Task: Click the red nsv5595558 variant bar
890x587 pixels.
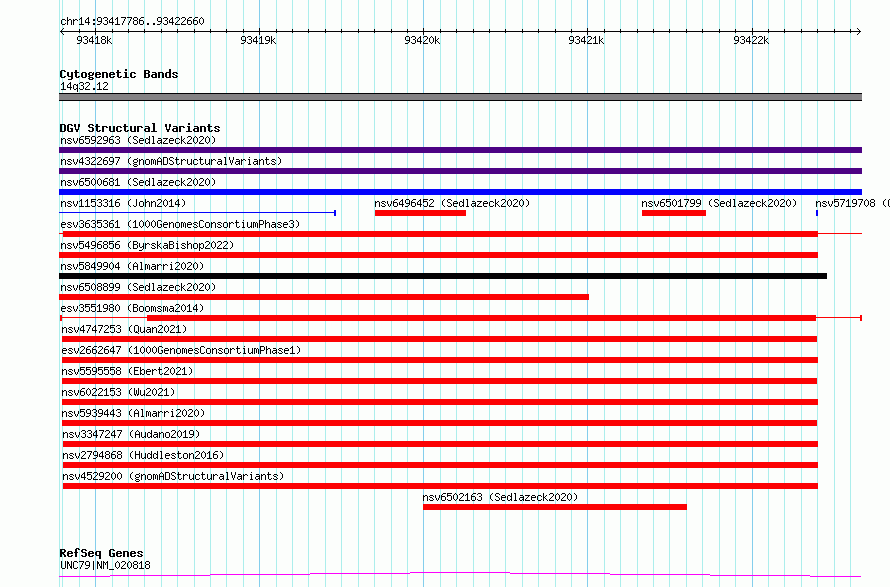Action: point(439,381)
